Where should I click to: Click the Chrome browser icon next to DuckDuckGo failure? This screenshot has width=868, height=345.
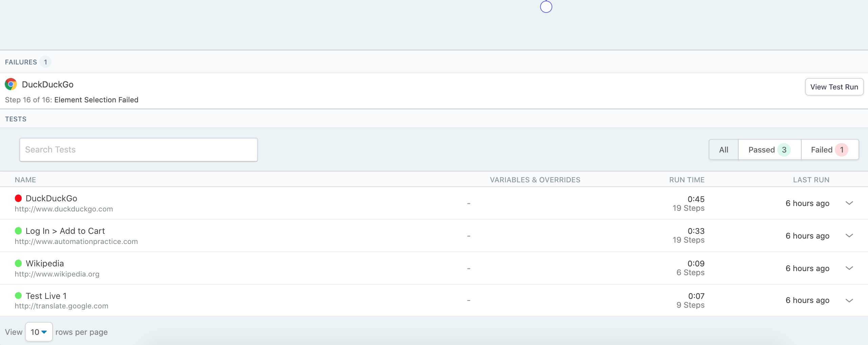[x=11, y=84]
